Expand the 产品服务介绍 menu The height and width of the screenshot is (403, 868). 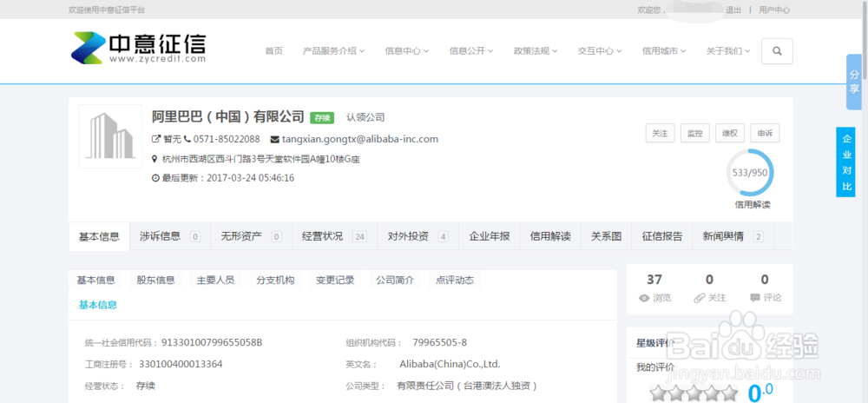[x=334, y=51]
